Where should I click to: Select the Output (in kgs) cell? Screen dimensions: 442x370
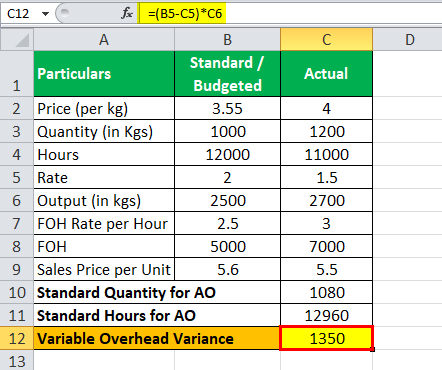pyautogui.click(x=104, y=200)
